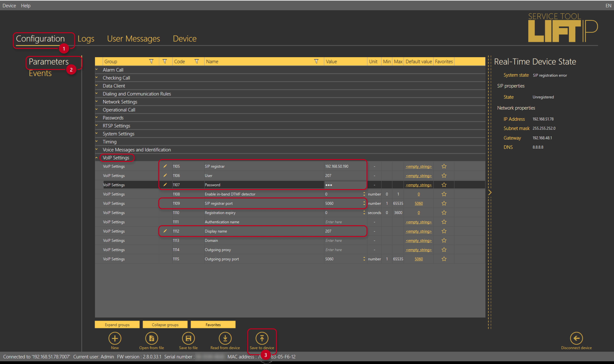The image size is (614, 364).
Task: Click the Authentication name input field
Action: tap(345, 222)
